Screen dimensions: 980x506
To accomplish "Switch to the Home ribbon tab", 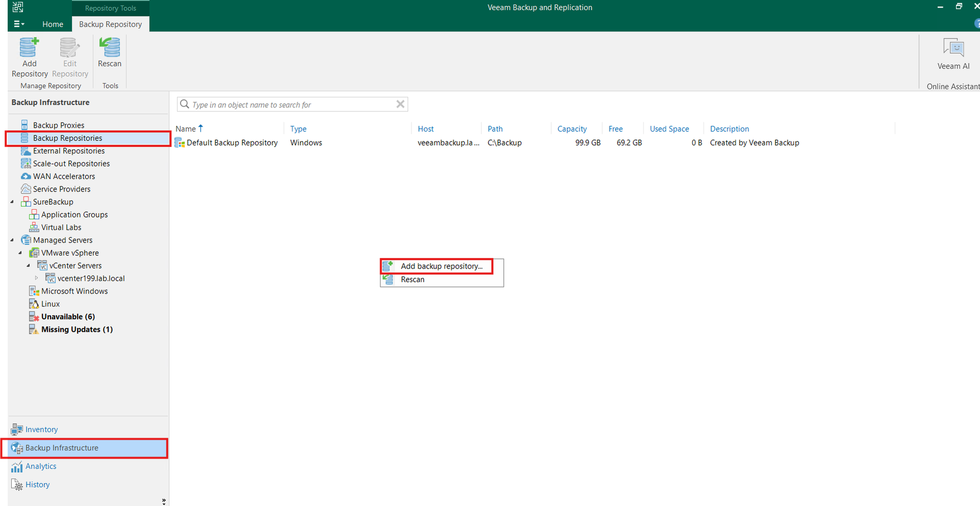I will 53,24.
